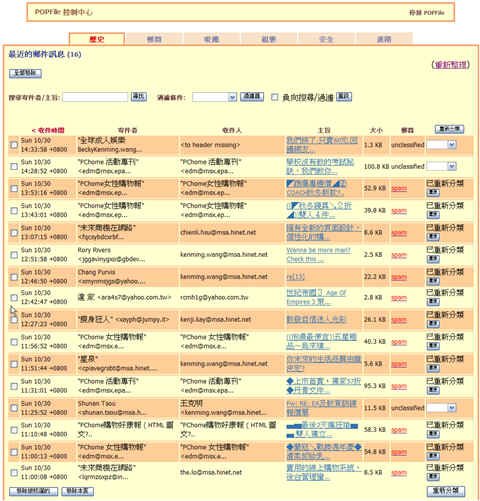The width and height of the screenshot is (480, 501).
Task: Click the 過濾 filter button
Action: (x=252, y=97)
